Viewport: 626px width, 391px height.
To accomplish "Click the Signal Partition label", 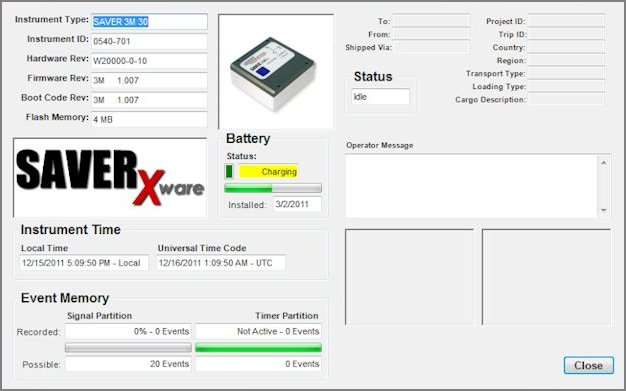I will pyautogui.click(x=99, y=316).
